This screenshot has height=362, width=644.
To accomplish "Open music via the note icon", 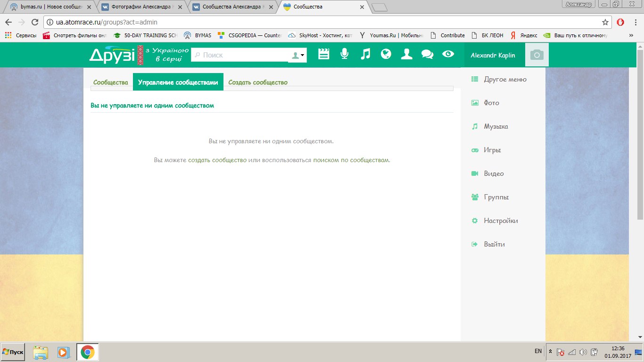I will (x=365, y=54).
